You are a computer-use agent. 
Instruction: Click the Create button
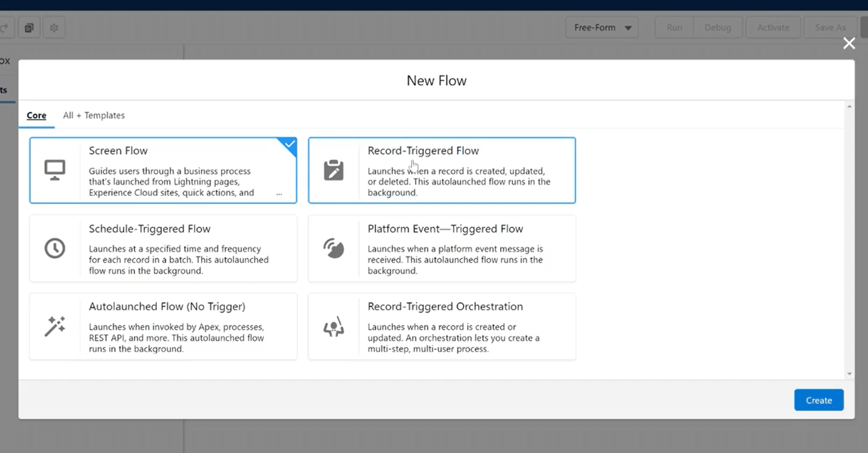(x=818, y=400)
